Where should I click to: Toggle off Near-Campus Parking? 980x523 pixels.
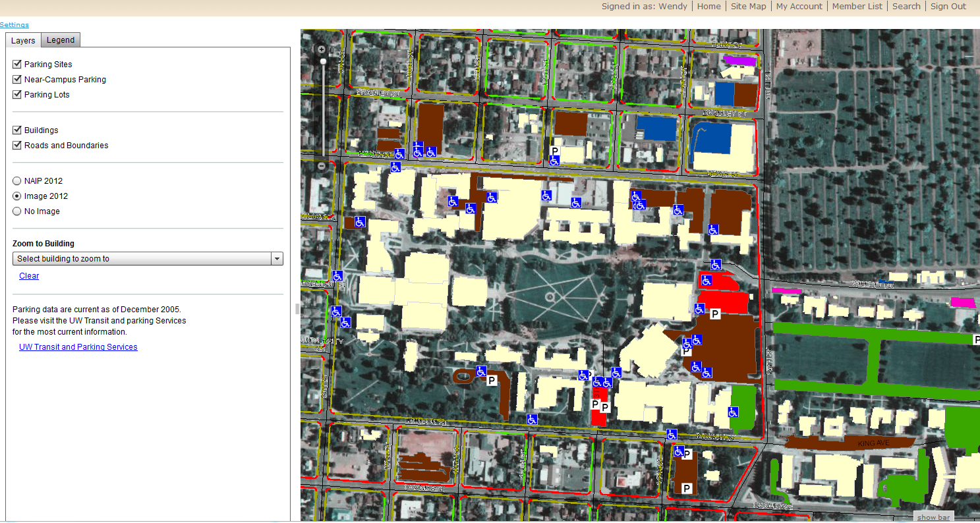pos(16,79)
